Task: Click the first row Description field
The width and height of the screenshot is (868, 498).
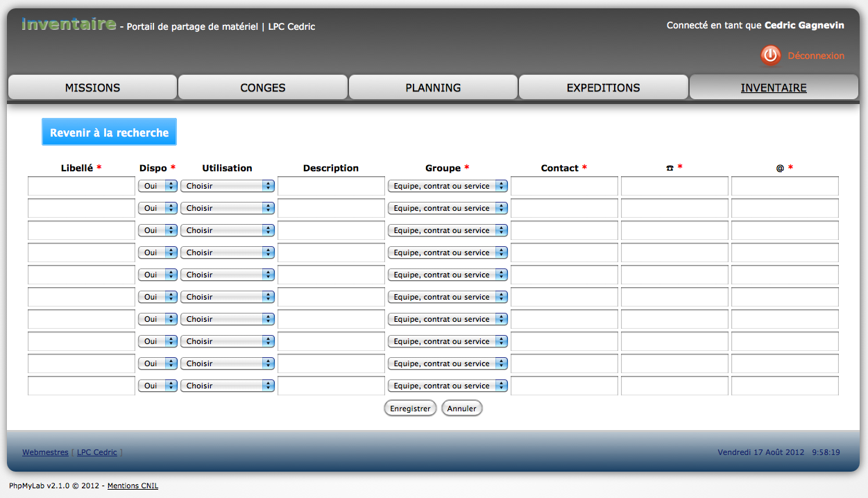Action: (x=331, y=186)
